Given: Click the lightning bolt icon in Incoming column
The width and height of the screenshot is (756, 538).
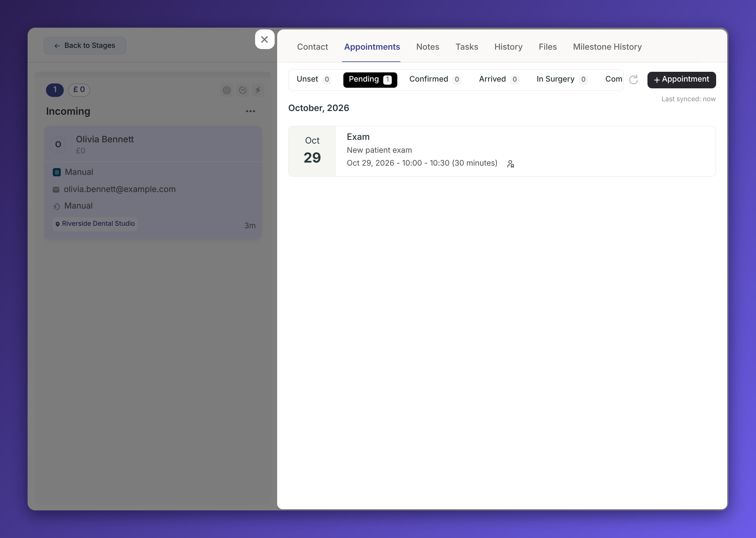Looking at the screenshot, I should point(258,90).
